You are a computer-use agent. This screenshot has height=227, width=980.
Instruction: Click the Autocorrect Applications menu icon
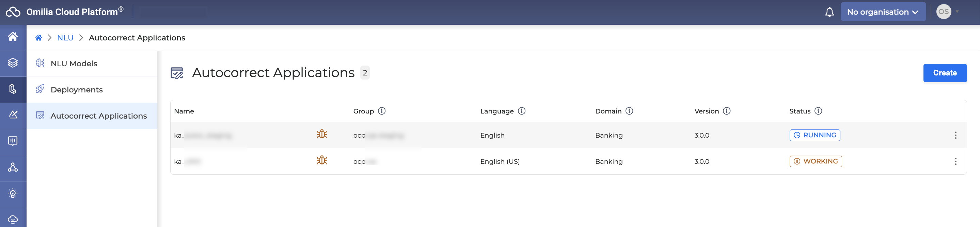coord(40,116)
